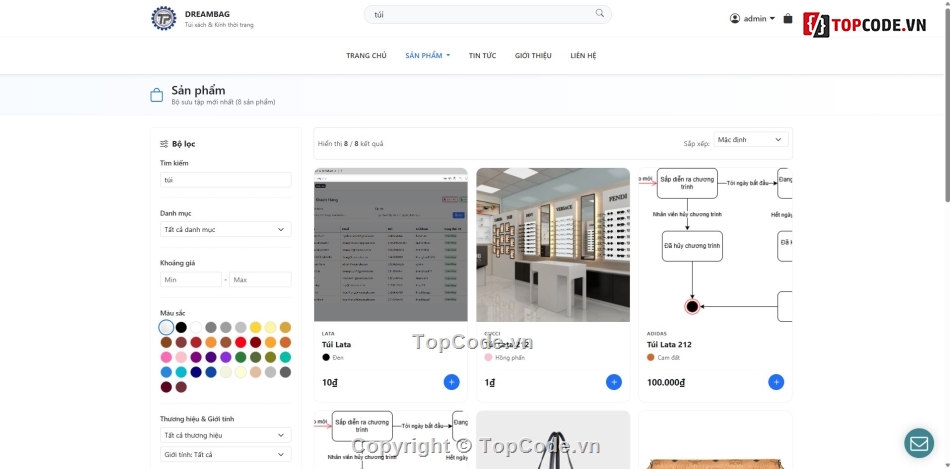Select the bright yellow color filter swatch

pyautogui.click(x=256, y=327)
